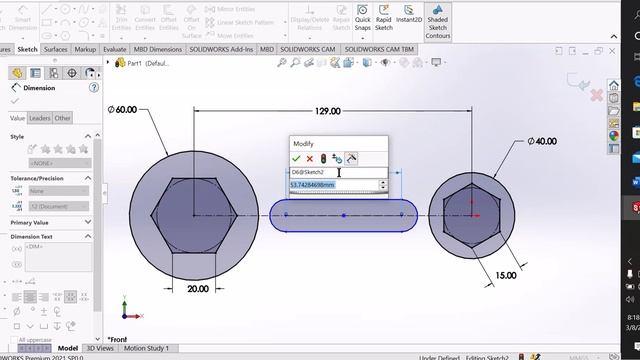Toggle Shaded Sketch Contours

coord(438,22)
